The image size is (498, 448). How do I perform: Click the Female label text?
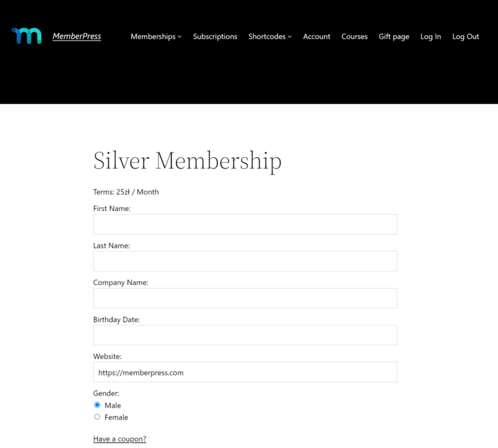116,417
